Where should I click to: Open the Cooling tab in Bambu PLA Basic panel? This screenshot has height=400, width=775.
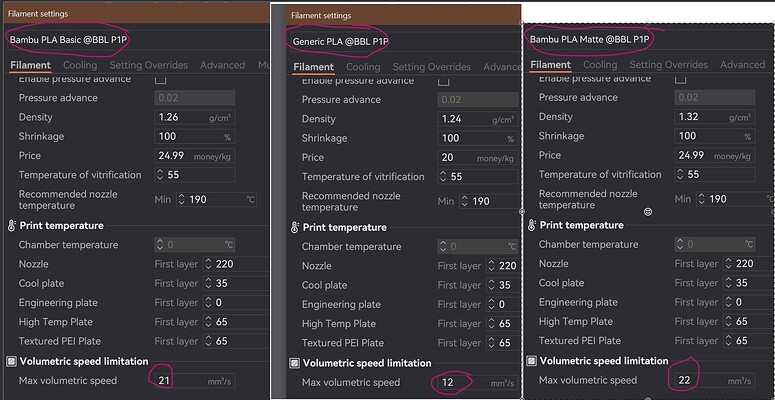pyautogui.click(x=80, y=65)
